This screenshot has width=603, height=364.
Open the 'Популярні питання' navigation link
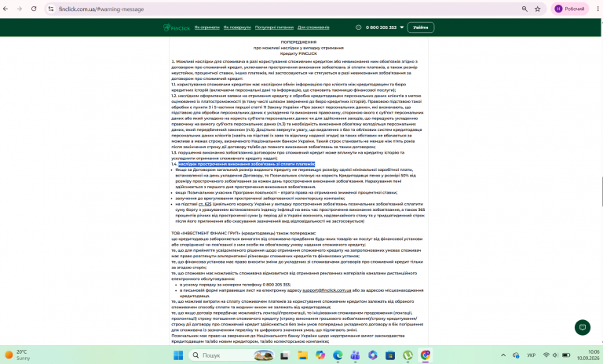click(x=274, y=27)
